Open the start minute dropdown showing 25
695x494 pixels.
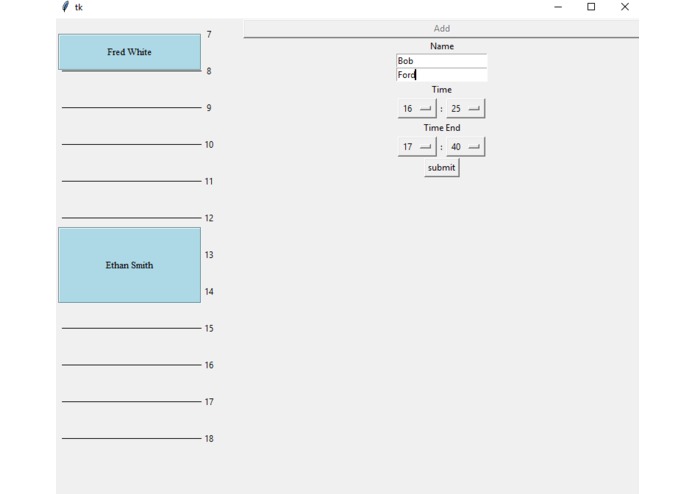[x=465, y=109]
